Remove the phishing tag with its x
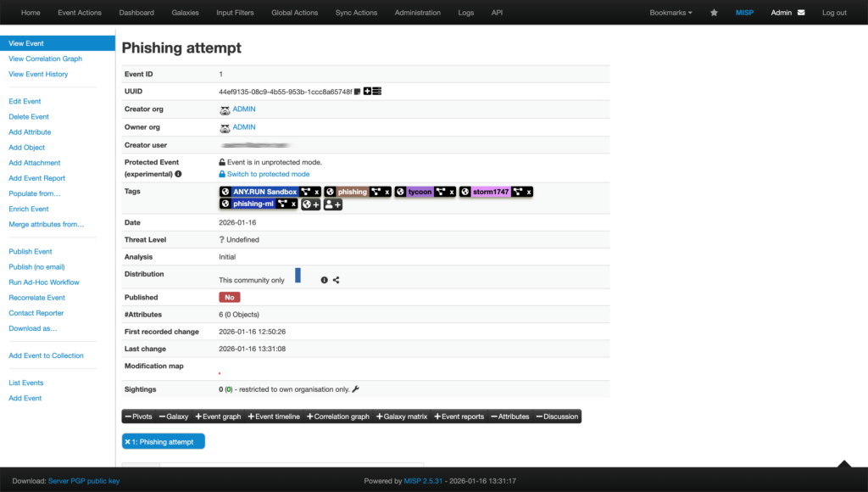Image resolution: width=868 pixels, height=492 pixels. point(387,191)
